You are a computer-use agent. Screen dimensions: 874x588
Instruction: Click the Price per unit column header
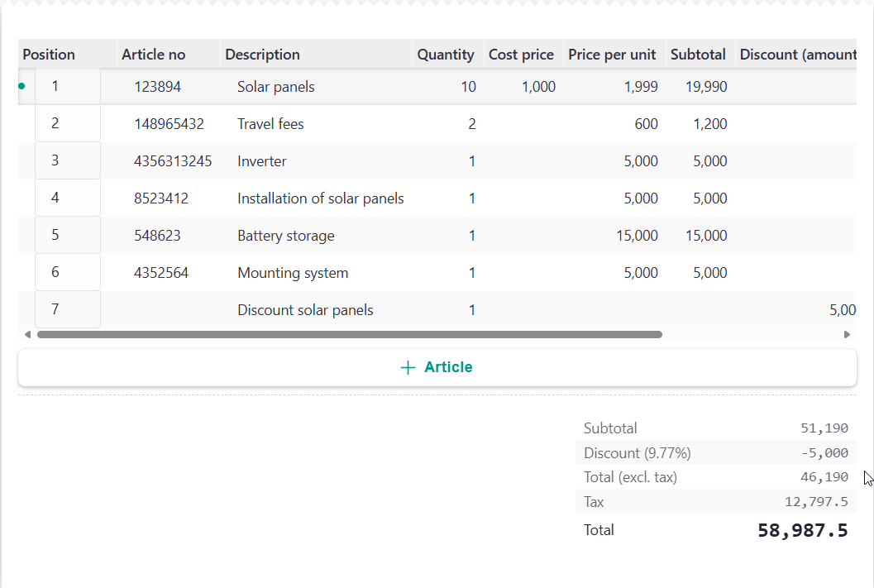tap(612, 55)
